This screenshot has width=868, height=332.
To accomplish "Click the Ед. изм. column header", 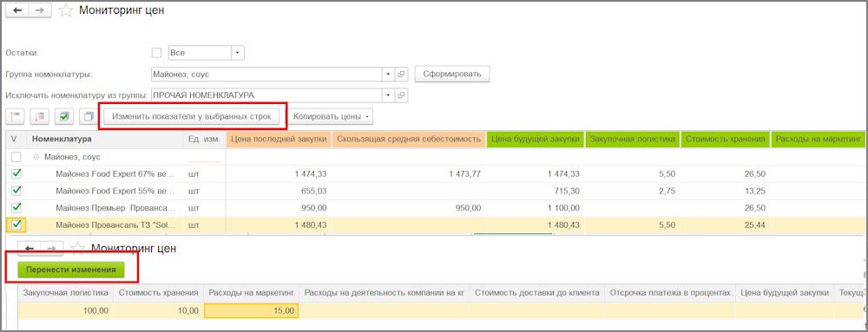I will (204, 140).
